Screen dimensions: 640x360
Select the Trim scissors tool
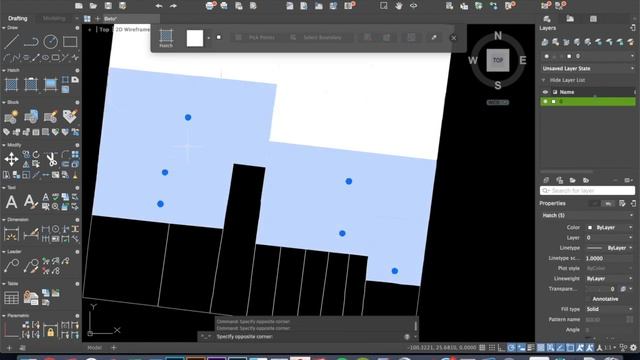click(x=51, y=159)
